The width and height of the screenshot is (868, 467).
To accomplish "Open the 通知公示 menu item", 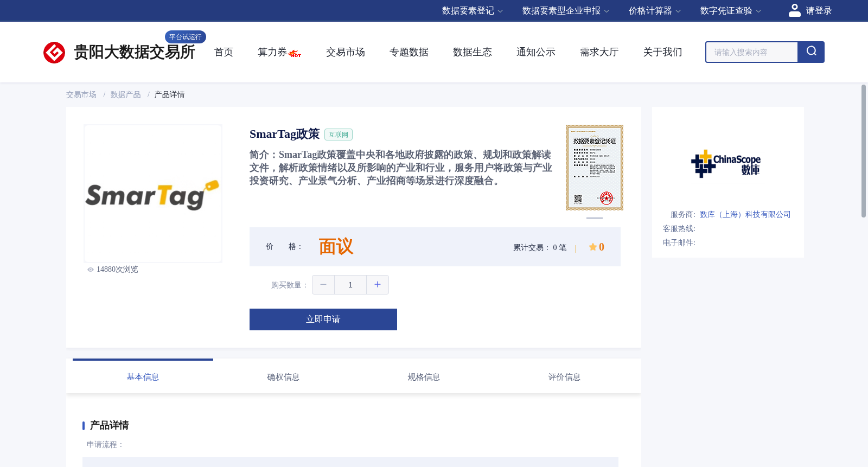I will [535, 52].
